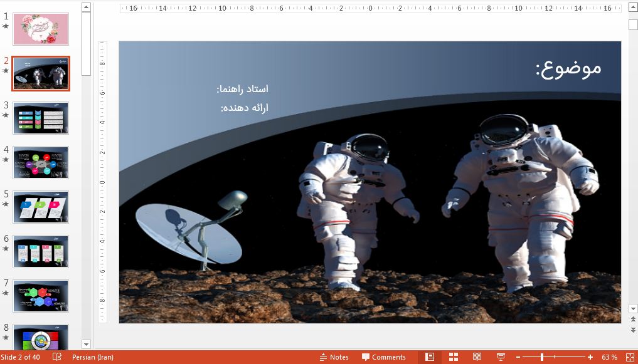Click the spell check icon in status bar
This screenshot has width=638, height=364.
[x=57, y=357]
